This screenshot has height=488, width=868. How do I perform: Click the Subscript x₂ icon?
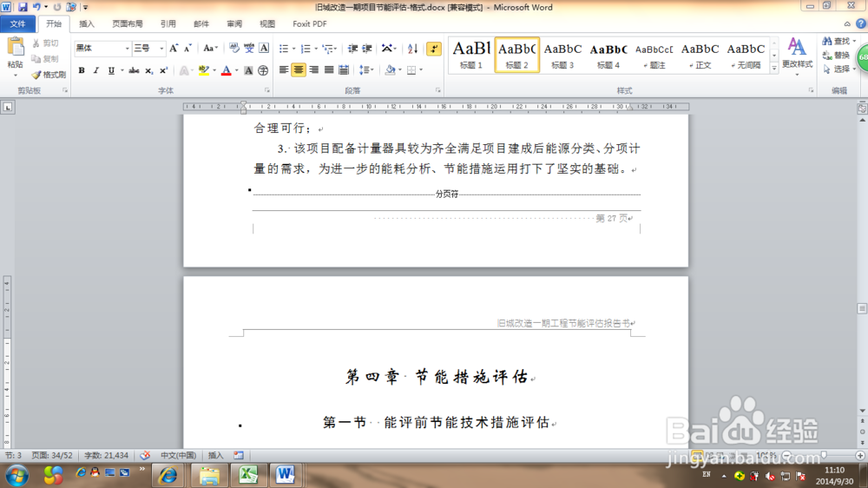pos(148,70)
